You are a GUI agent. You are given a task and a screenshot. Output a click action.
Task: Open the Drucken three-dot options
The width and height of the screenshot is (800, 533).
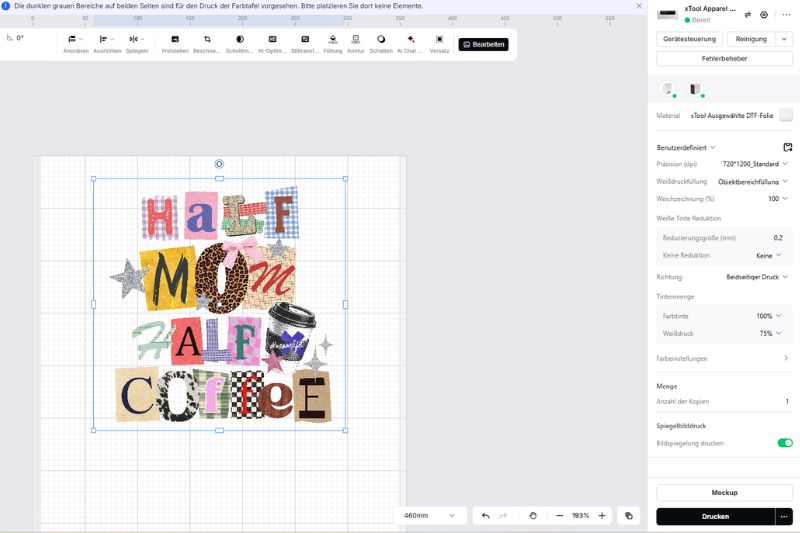(x=784, y=516)
